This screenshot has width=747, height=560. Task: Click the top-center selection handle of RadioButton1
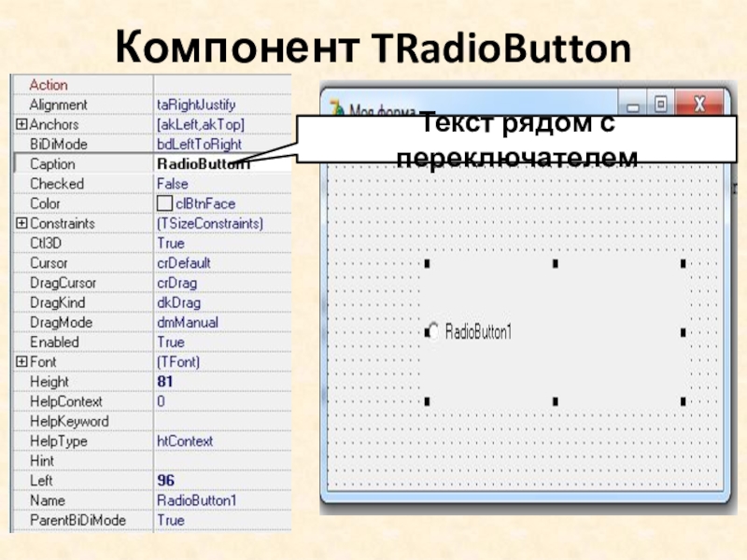555,263
